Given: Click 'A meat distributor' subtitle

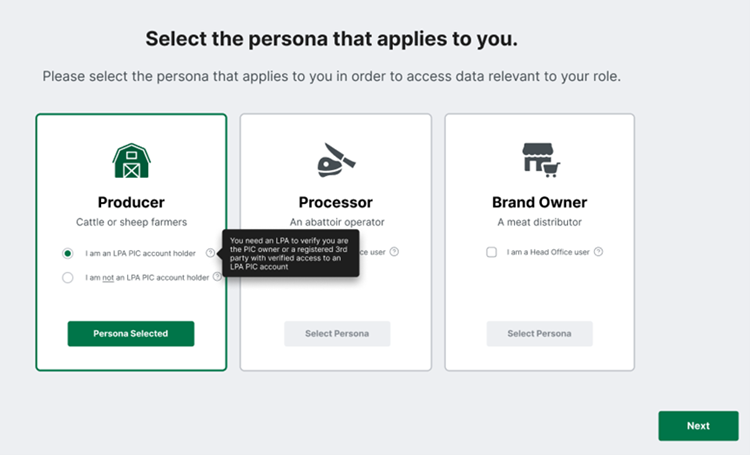Looking at the screenshot, I should pos(539,222).
